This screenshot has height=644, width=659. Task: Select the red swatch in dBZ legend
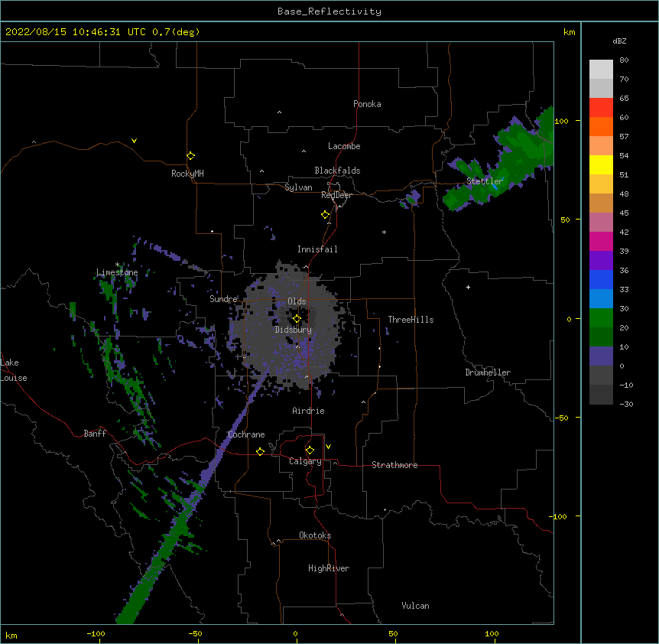601,107
